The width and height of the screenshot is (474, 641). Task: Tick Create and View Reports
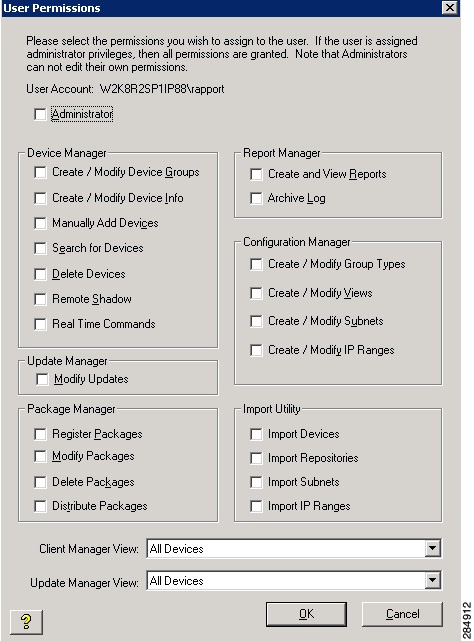(256, 175)
